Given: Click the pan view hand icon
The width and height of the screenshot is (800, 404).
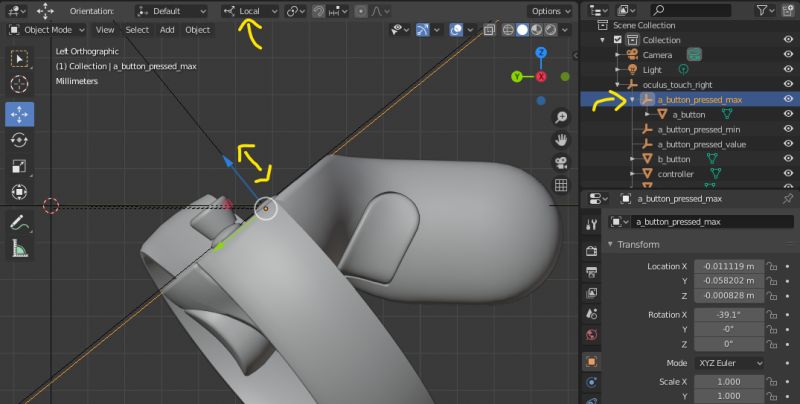Looking at the screenshot, I should [x=561, y=140].
